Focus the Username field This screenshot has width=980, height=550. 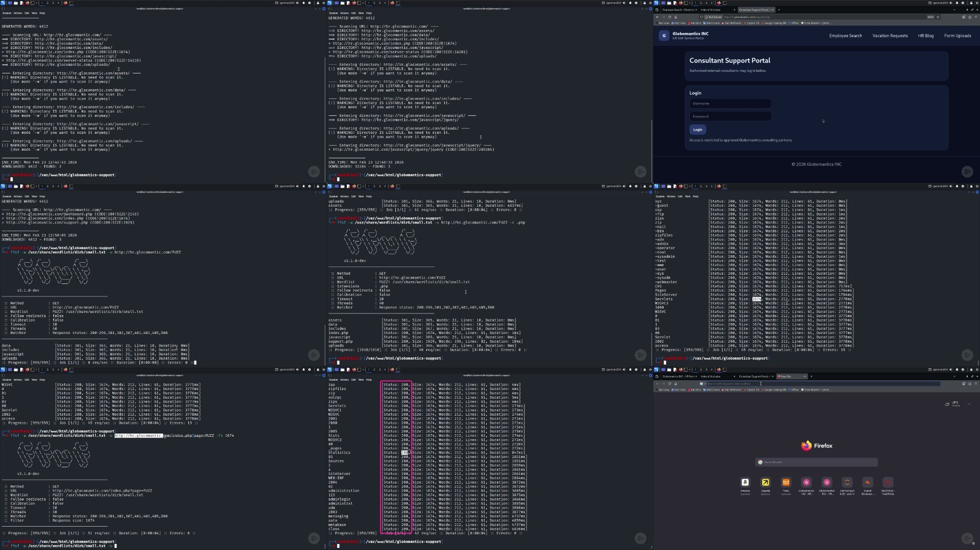point(730,103)
